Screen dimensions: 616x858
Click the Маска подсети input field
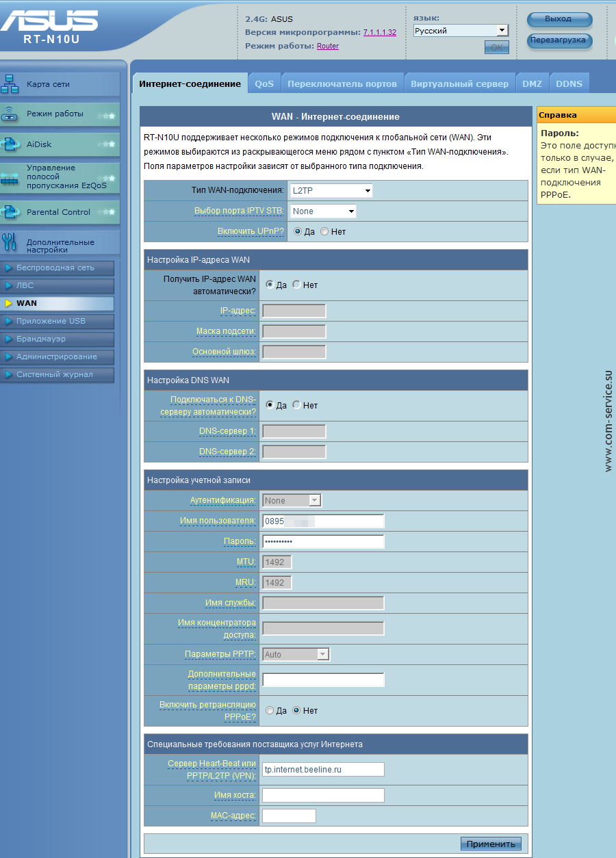294,331
